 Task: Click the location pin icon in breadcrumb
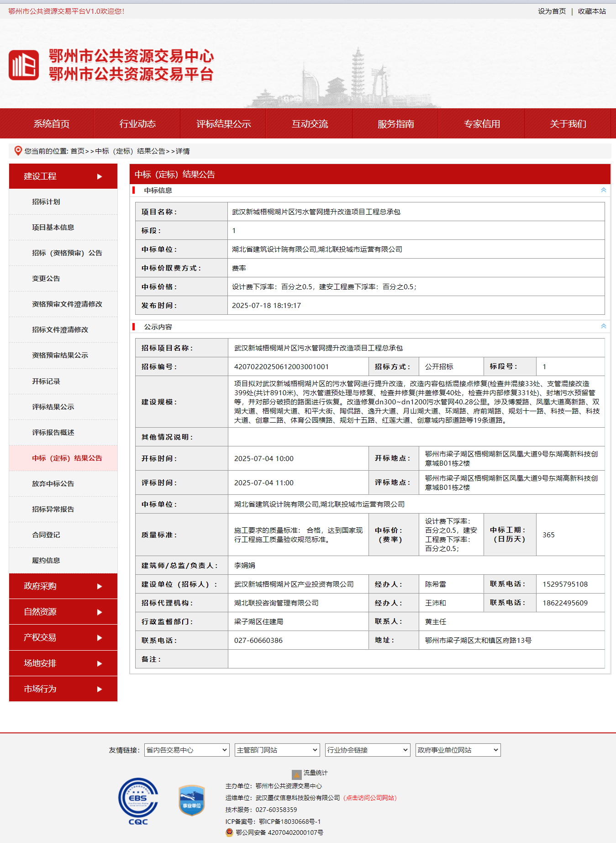click(18, 151)
